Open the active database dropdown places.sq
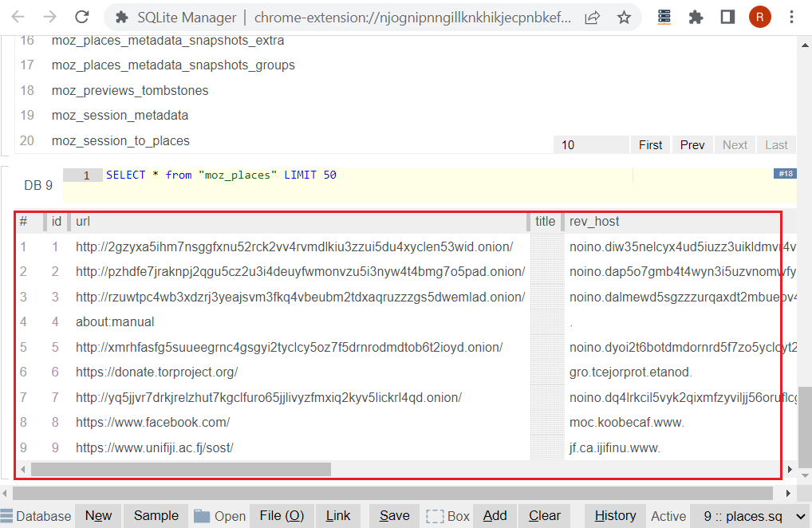 coord(751,516)
